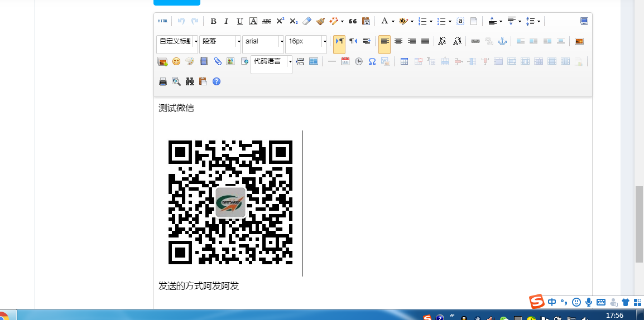Viewport: 644px width, 320px height.
Task: Click the insert hyperlink chain icon
Action: coord(475,41)
